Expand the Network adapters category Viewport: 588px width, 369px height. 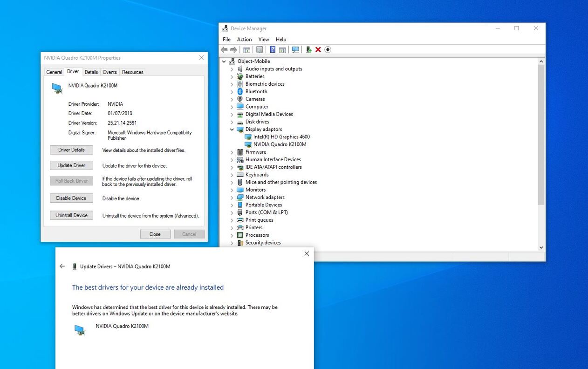[232, 198]
